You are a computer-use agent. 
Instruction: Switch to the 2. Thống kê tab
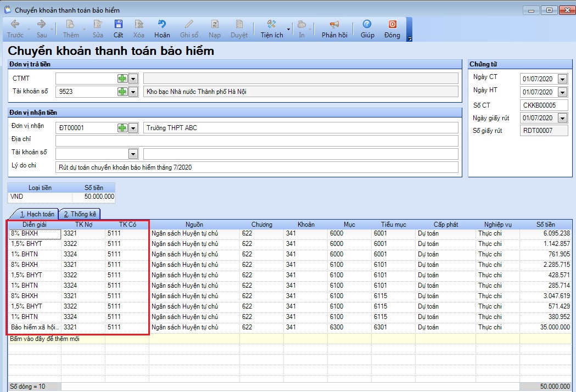(80, 214)
